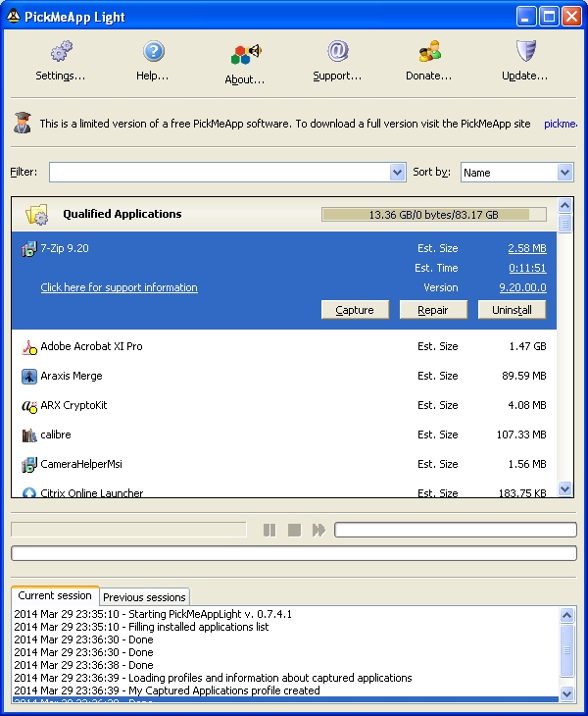The height and width of the screenshot is (716, 588).
Task: Select the CameraHelperMsi row
Action: (x=284, y=464)
